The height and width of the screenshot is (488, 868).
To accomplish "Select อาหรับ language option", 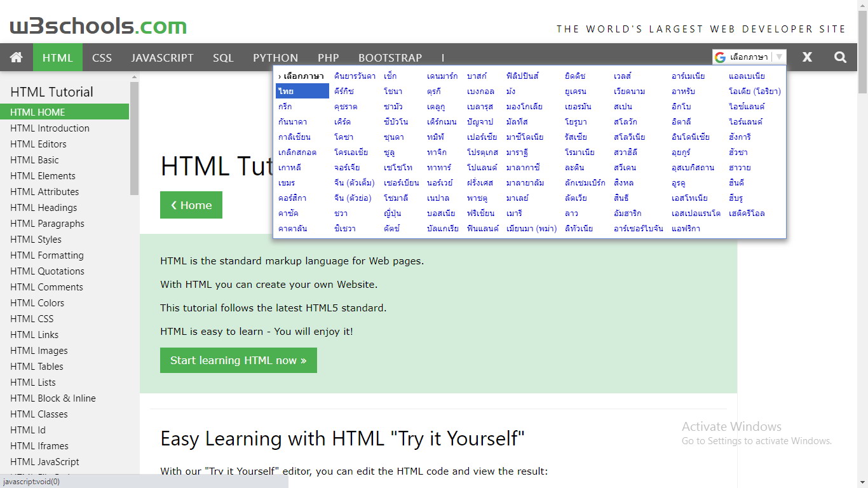I will click(x=683, y=91).
